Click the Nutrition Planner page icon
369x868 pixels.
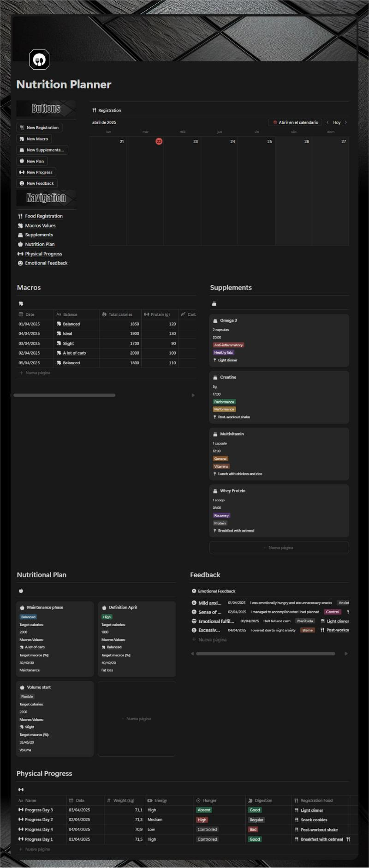point(39,60)
